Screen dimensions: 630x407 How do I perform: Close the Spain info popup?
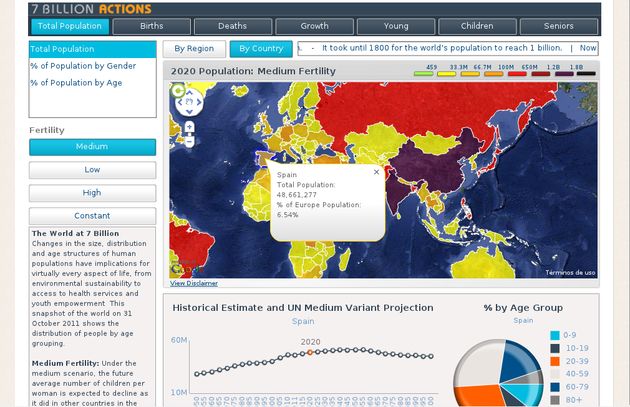[x=376, y=172]
